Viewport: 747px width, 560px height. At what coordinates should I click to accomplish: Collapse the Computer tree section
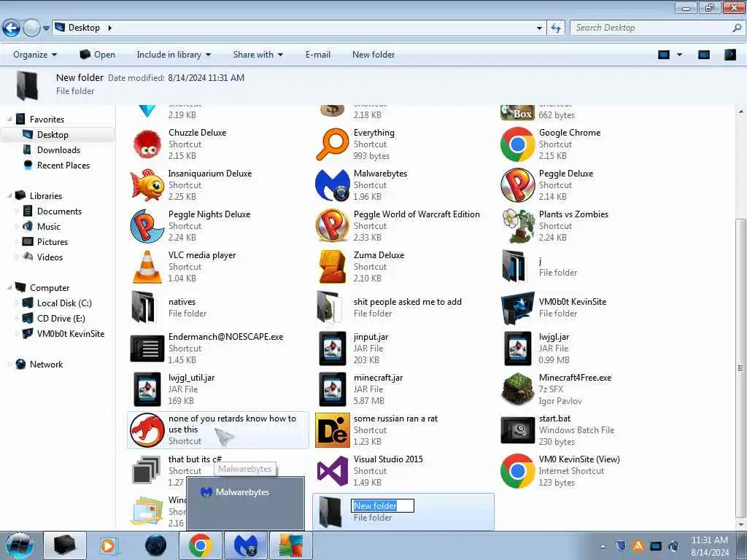[9, 287]
